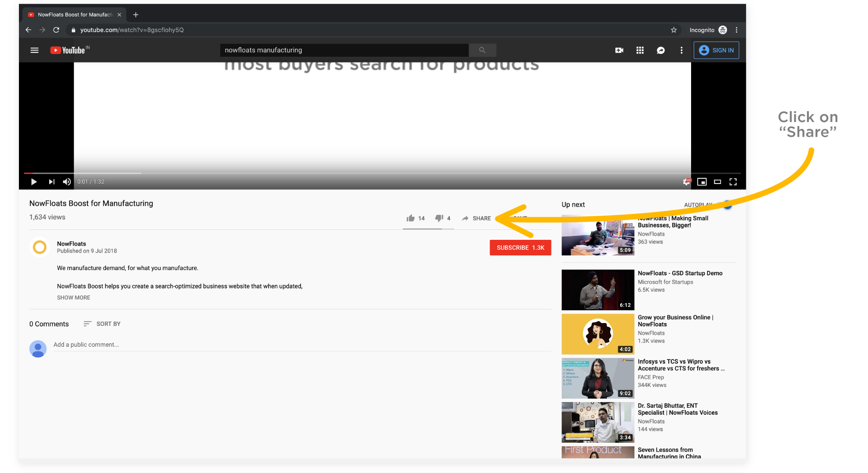The image size is (868, 473).
Task: Click the Up next heading
Action: (573, 205)
